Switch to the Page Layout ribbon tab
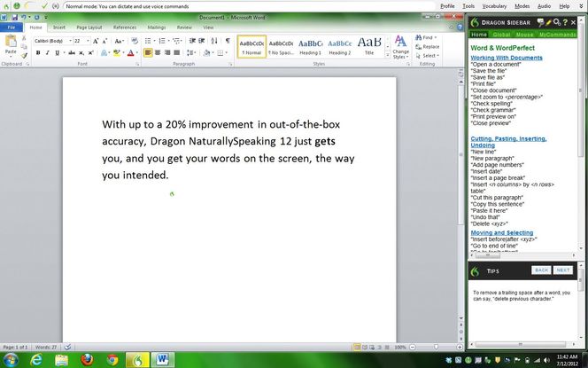Viewport: 588px width, 368px height. [89, 27]
